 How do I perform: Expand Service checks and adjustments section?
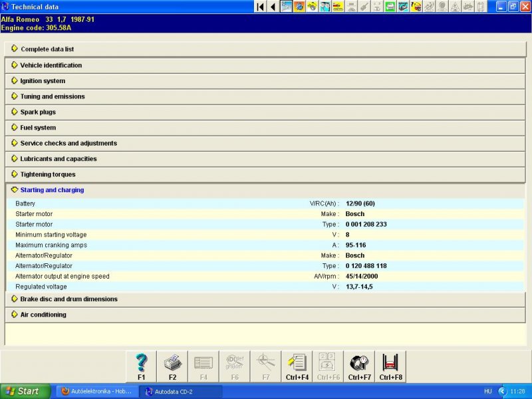265,143
